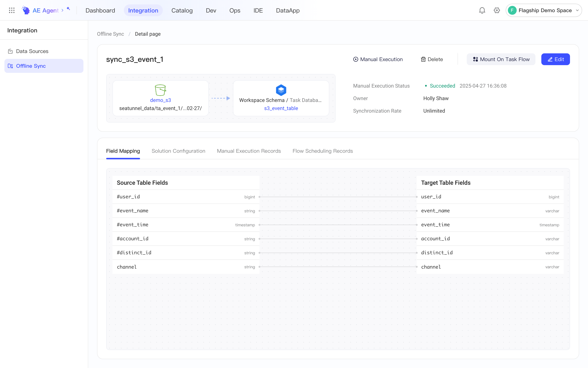588x368 pixels.
Task: Click the AE Agent logo icon
Action: [x=26, y=10]
